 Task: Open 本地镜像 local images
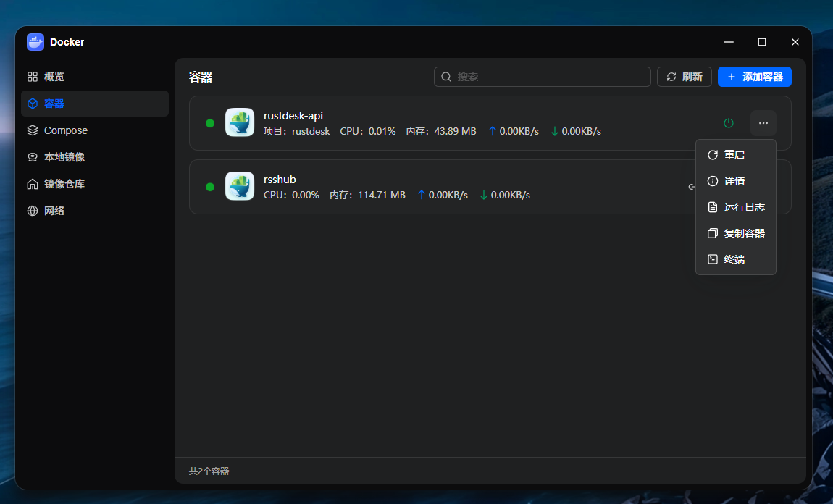(x=95, y=156)
